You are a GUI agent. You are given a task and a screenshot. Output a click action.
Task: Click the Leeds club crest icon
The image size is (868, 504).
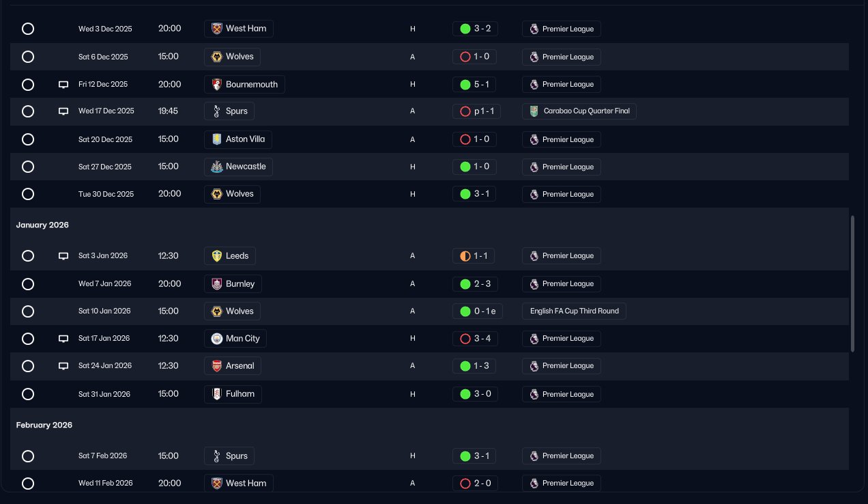(217, 256)
